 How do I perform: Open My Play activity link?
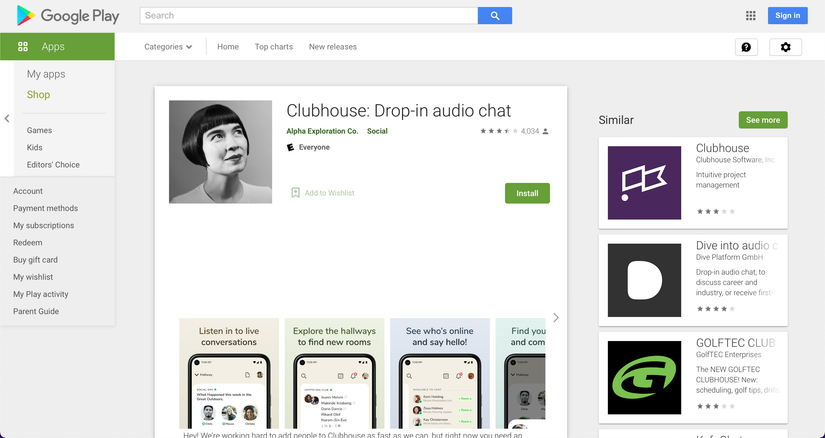tap(41, 294)
